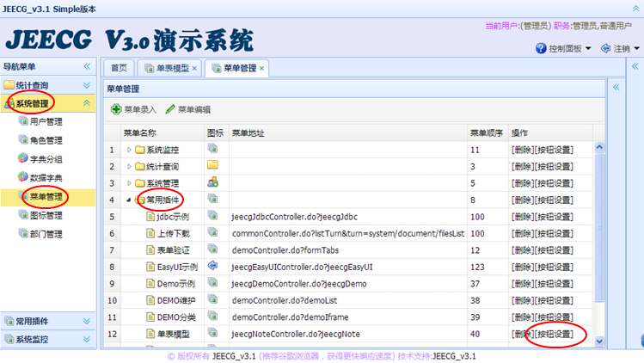Click 删除 in the DEMO维护 row
This screenshot has height=363, width=644.
pyautogui.click(x=523, y=300)
